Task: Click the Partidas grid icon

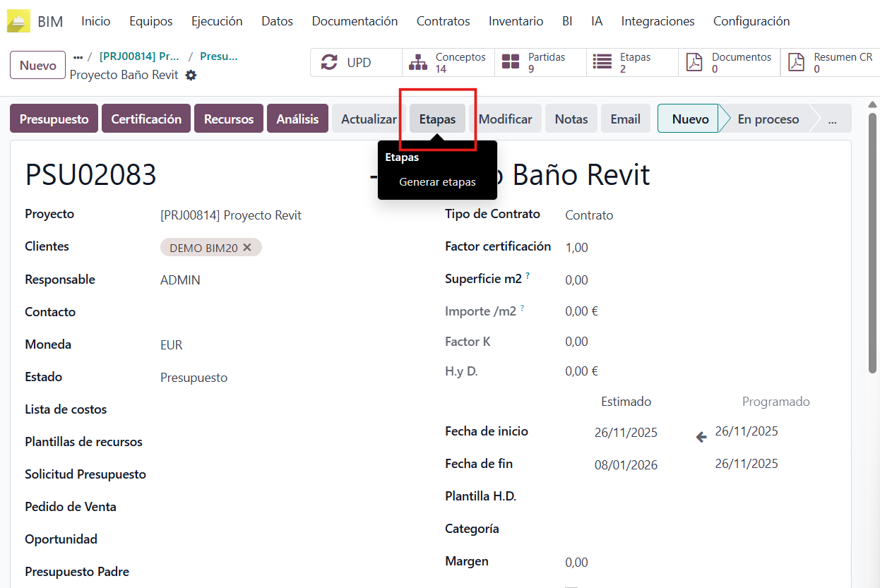Action: (x=511, y=62)
